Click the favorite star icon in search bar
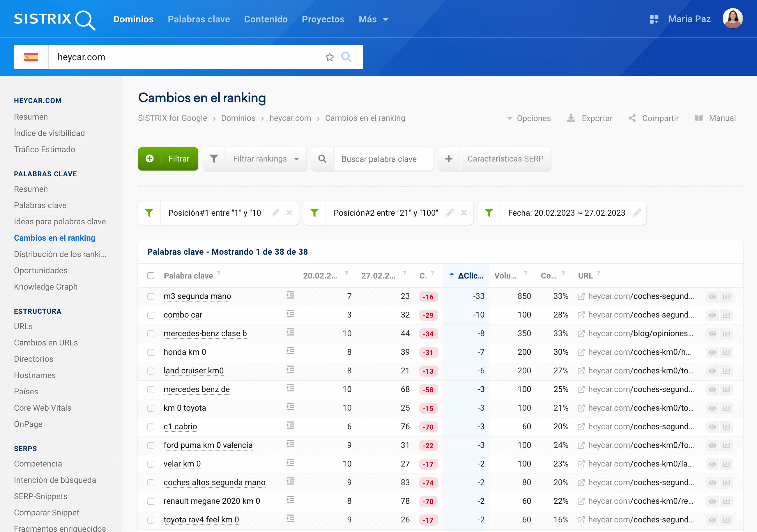 click(x=329, y=57)
